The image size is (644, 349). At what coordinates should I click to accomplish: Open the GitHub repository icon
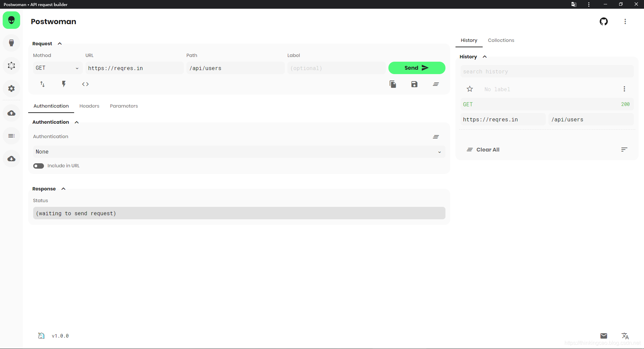[x=604, y=21]
